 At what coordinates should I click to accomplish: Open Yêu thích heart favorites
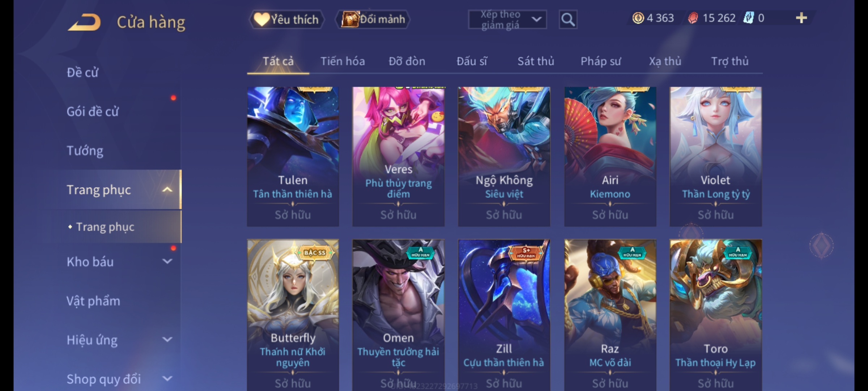(286, 19)
